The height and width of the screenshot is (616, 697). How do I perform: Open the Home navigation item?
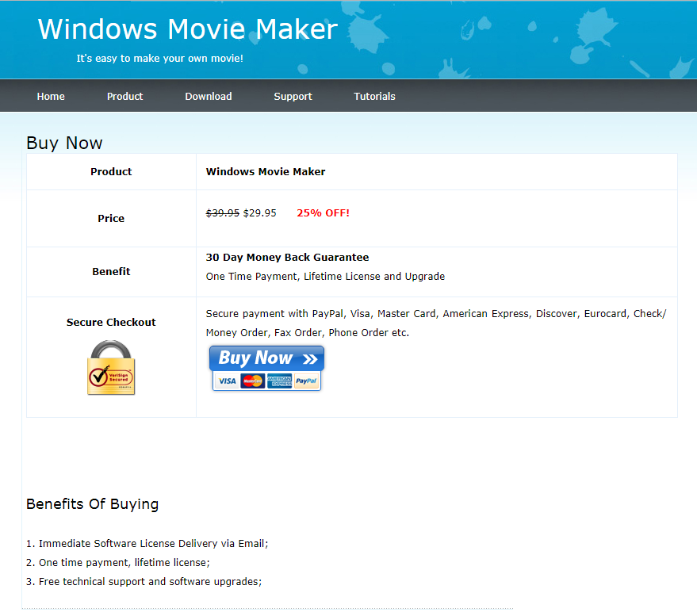tap(51, 97)
